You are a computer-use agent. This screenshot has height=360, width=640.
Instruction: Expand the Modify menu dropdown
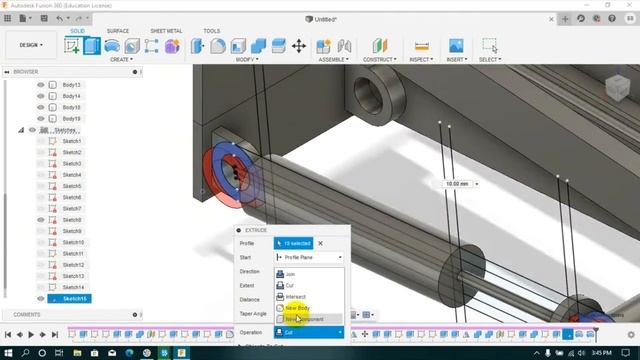point(247,60)
